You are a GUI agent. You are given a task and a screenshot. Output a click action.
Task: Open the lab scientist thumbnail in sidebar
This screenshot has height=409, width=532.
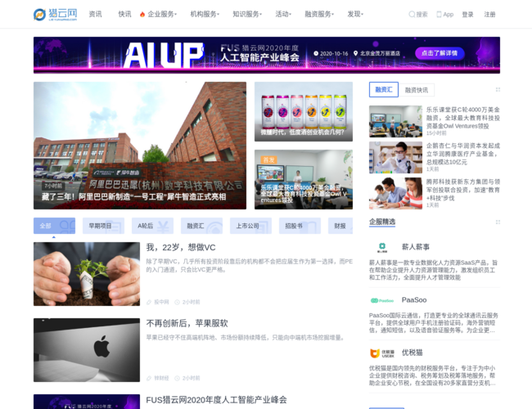pos(395,157)
